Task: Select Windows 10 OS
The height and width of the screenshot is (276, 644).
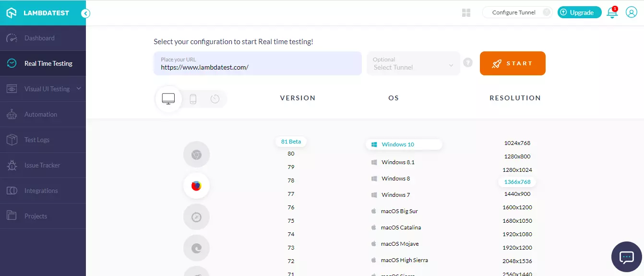Action: [404, 144]
